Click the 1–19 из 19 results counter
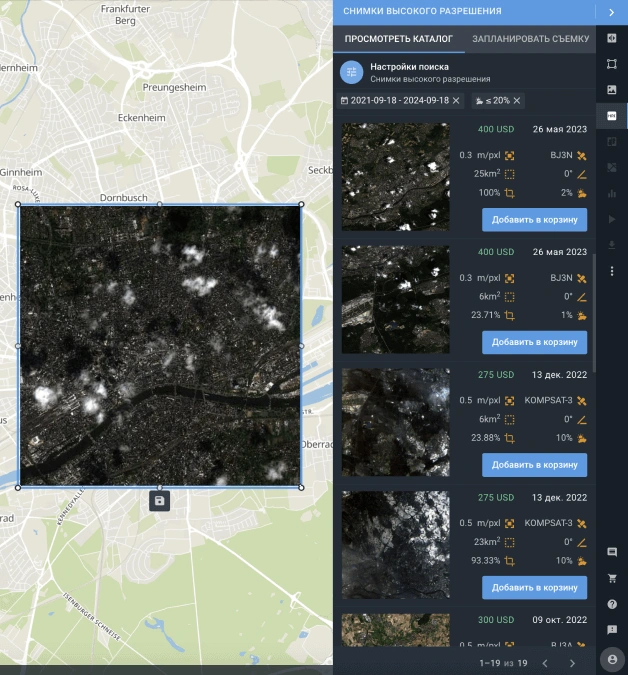 [503, 663]
